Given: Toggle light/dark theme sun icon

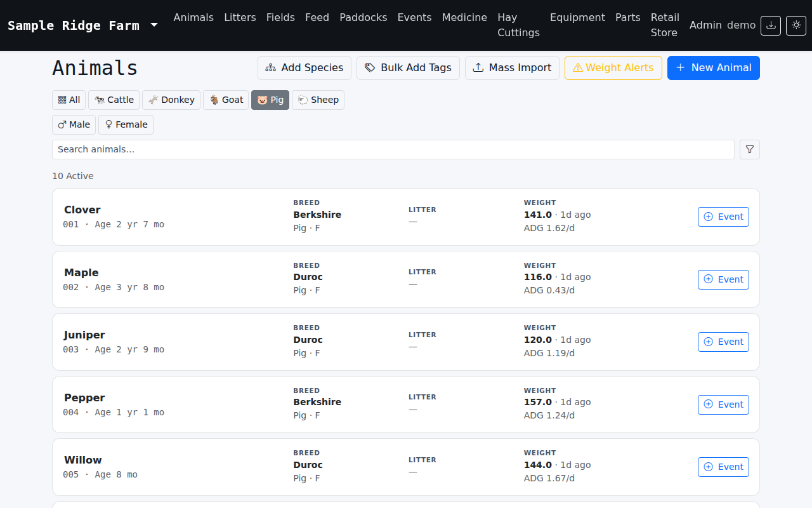Looking at the screenshot, I should click(796, 25).
